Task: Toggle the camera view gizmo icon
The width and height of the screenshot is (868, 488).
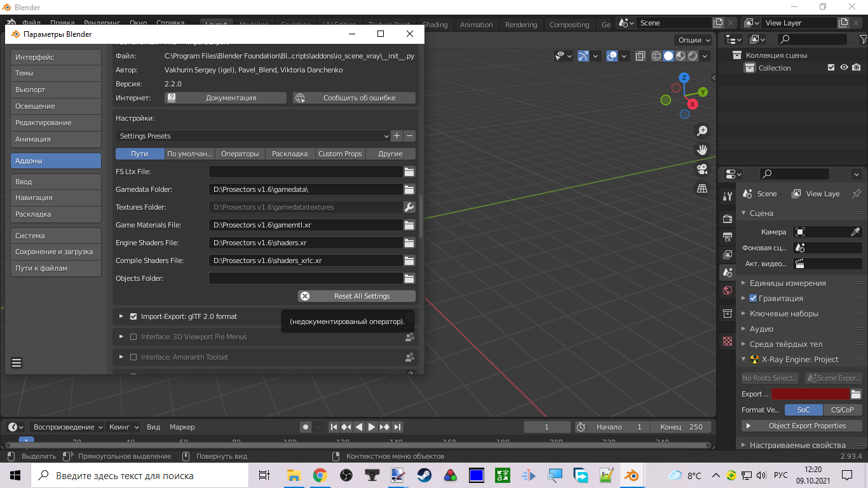Action: 702,169
